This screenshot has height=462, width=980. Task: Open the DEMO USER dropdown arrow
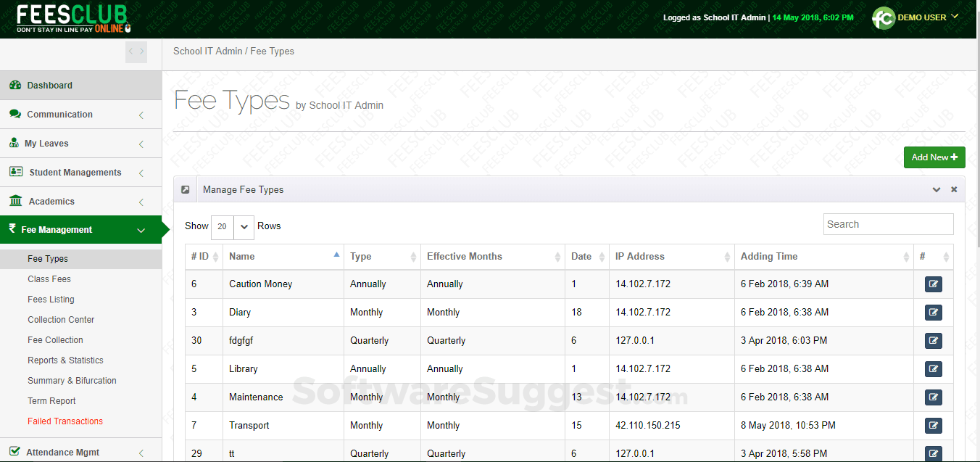tap(955, 16)
